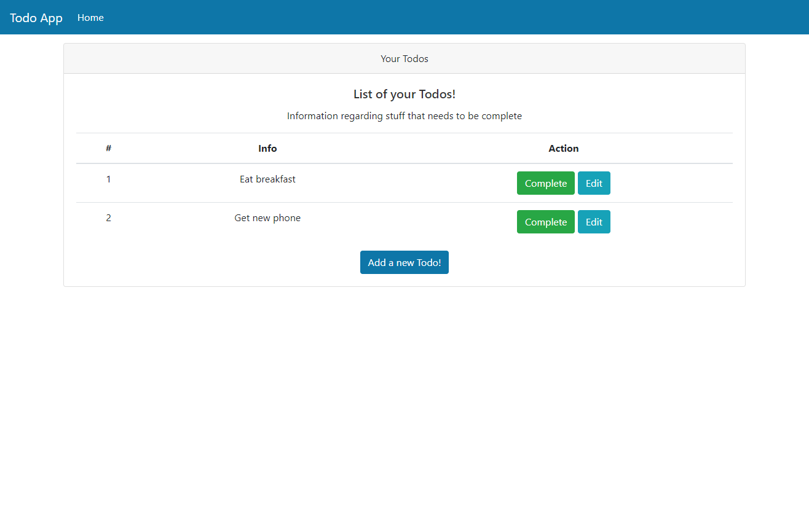Click the # column header
The height and width of the screenshot is (532, 809).
108,148
